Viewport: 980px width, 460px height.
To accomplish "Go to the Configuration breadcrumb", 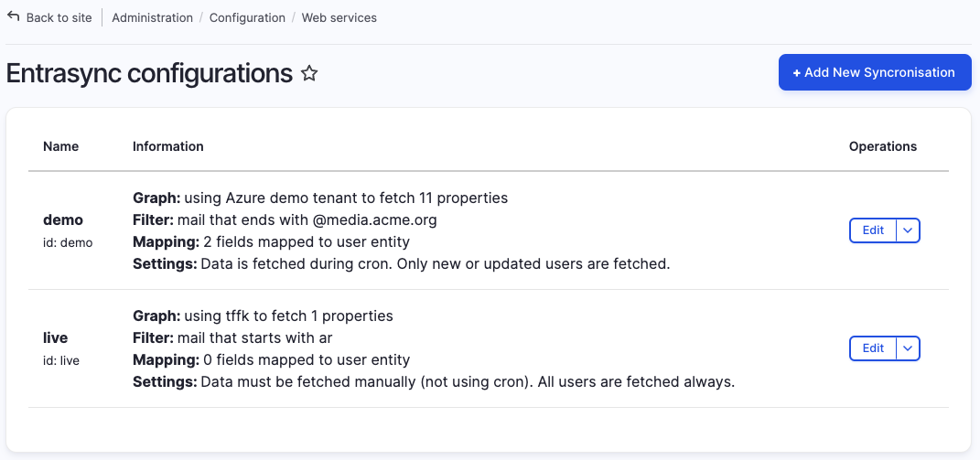I will (247, 17).
